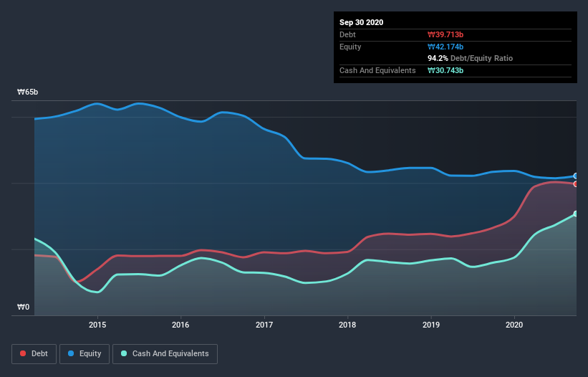The image size is (588, 377).
Task: Toggle Cash And Equivalents legend button
Action: [x=165, y=354]
